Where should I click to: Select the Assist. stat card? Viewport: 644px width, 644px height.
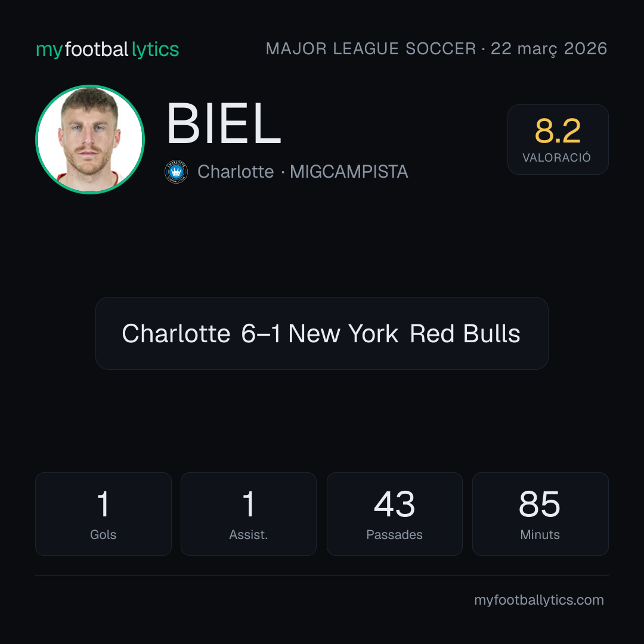(x=249, y=514)
